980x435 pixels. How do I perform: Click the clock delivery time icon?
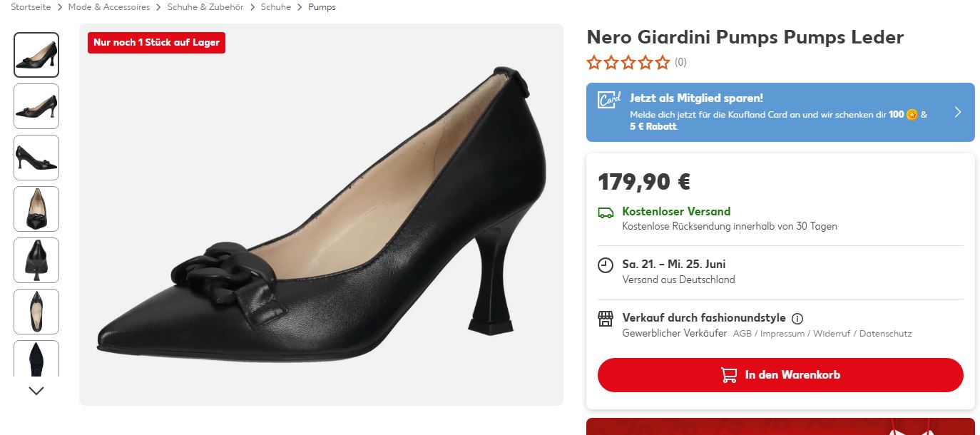pyautogui.click(x=606, y=265)
